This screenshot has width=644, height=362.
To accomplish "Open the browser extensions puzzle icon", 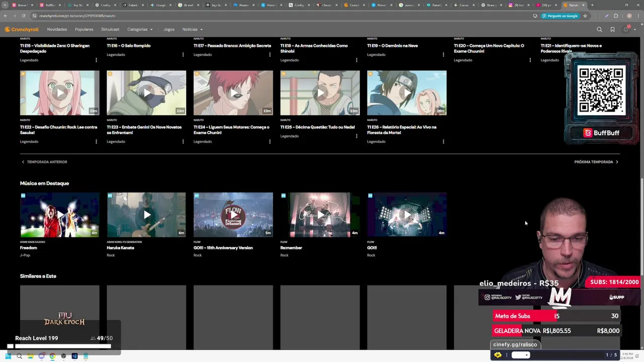I will click(616, 16).
